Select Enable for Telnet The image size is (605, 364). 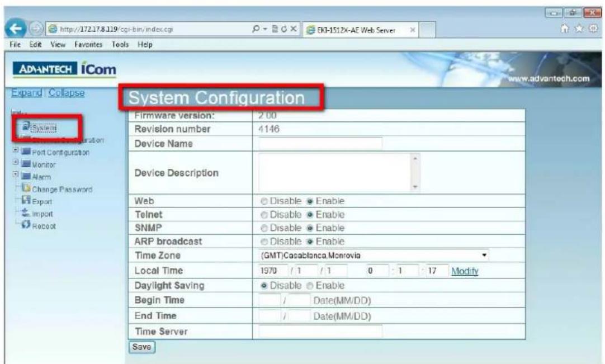pyautogui.click(x=310, y=215)
